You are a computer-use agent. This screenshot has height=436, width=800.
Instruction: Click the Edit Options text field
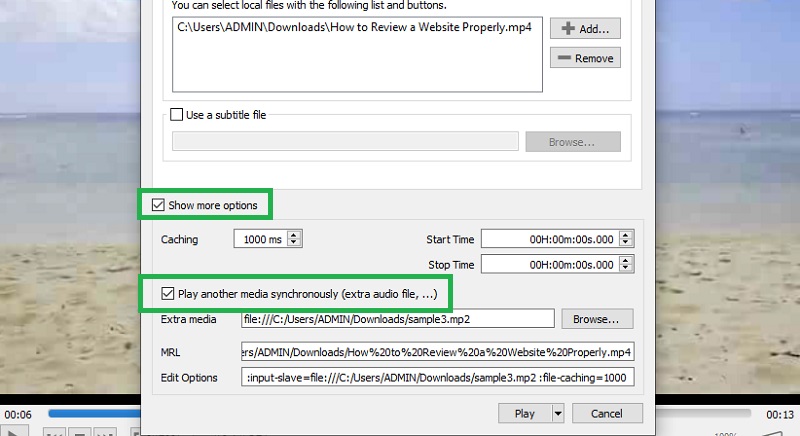(436, 378)
